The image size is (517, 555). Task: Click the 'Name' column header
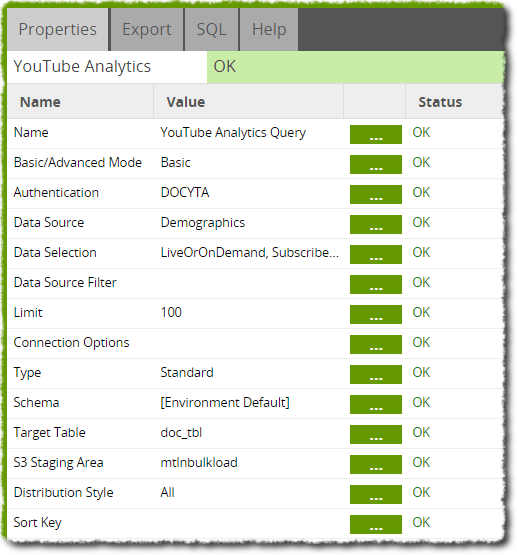(40, 102)
